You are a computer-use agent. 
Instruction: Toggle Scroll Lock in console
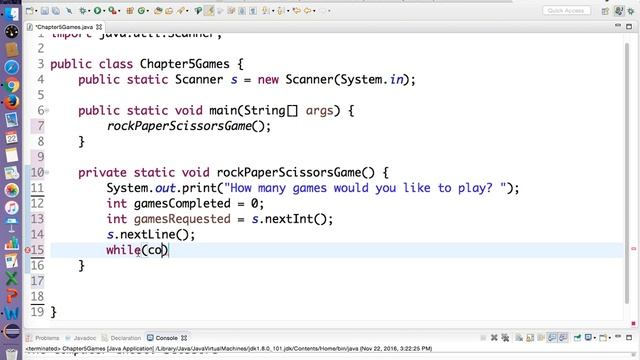click(x=530, y=338)
